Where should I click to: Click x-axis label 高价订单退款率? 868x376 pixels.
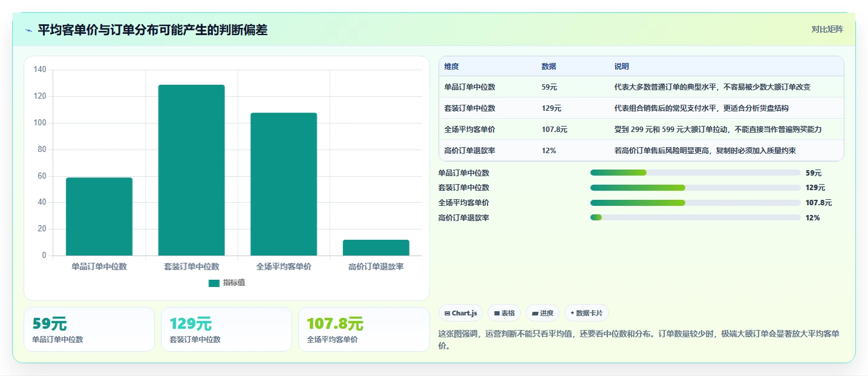(376, 266)
